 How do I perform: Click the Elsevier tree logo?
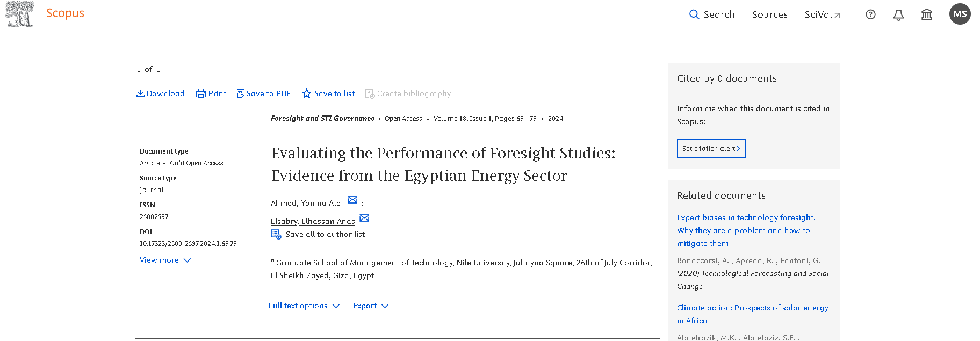(x=19, y=14)
